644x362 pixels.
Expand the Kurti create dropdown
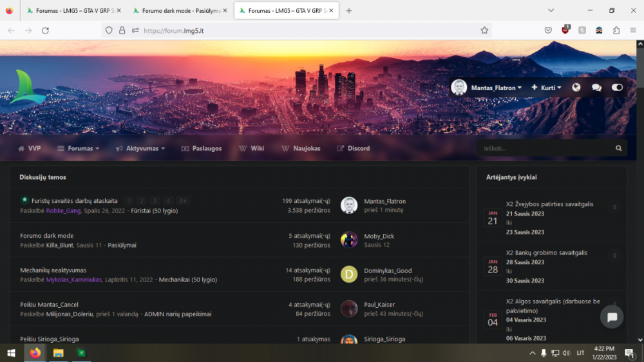(546, 88)
